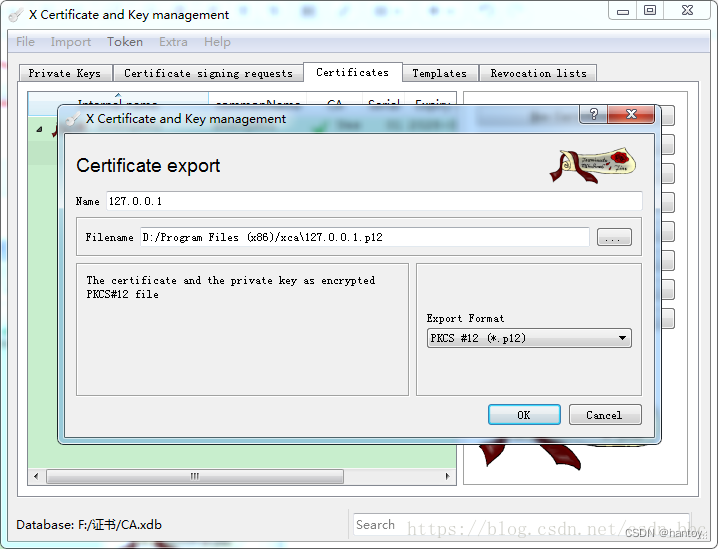Click the horizontal scrollbar's right arrow
The height and width of the screenshot is (549, 718).
click(447, 476)
